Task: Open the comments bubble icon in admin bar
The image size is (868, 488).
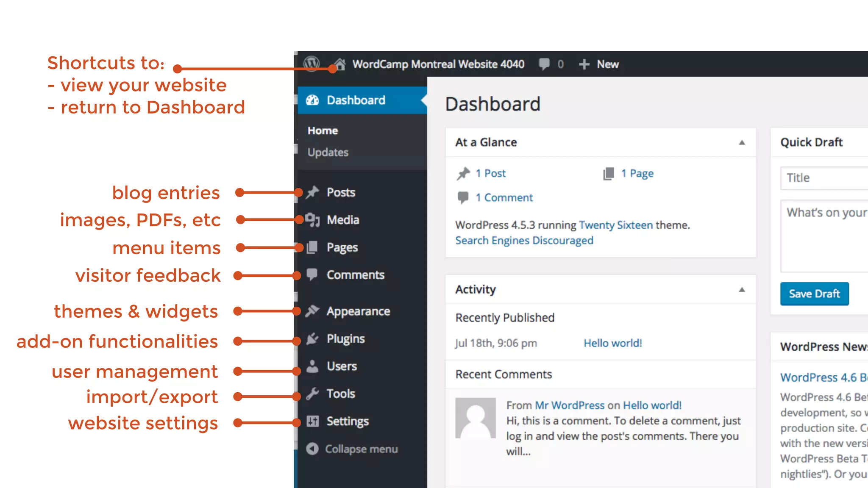Action: tap(544, 64)
